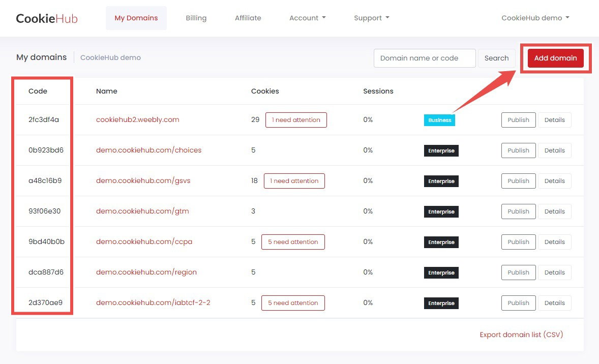Open the CookieHub demo user menu
Viewport: 599px width, 364px height.
[535, 18]
